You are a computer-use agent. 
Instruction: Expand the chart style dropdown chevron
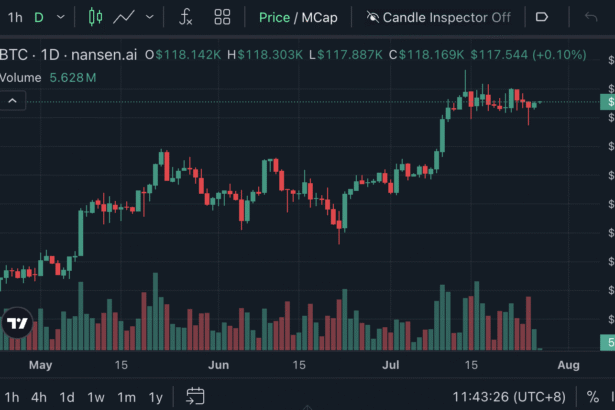point(150,17)
